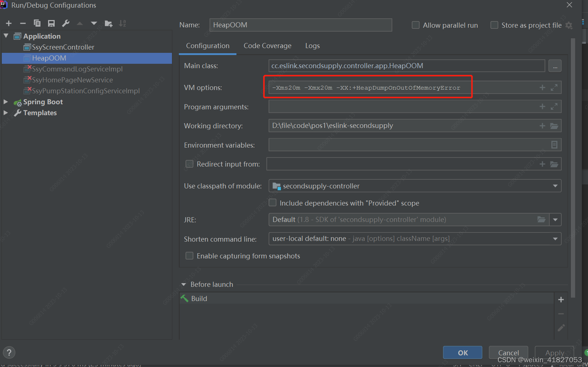Expand the VM options field
The image size is (588, 367).
[x=554, y=87]
